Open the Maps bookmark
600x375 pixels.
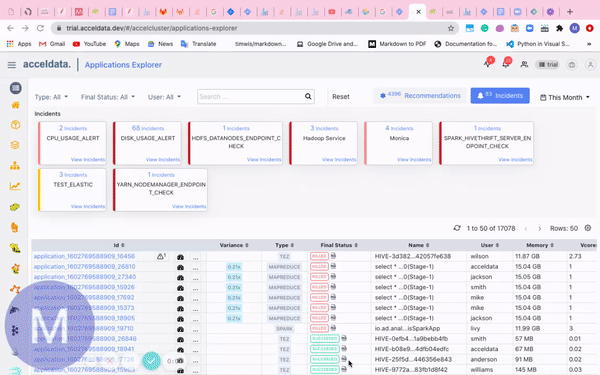(127, 44)
